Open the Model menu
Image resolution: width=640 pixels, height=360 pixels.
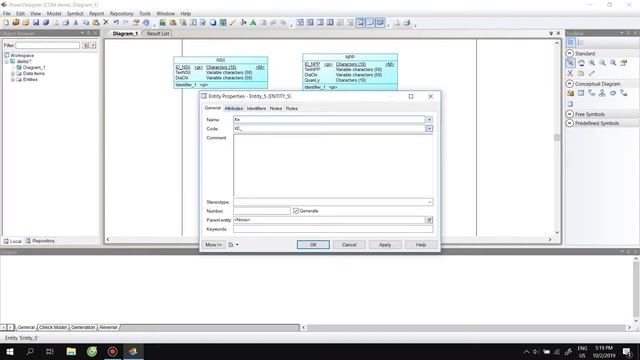click(x=53, y=13)
